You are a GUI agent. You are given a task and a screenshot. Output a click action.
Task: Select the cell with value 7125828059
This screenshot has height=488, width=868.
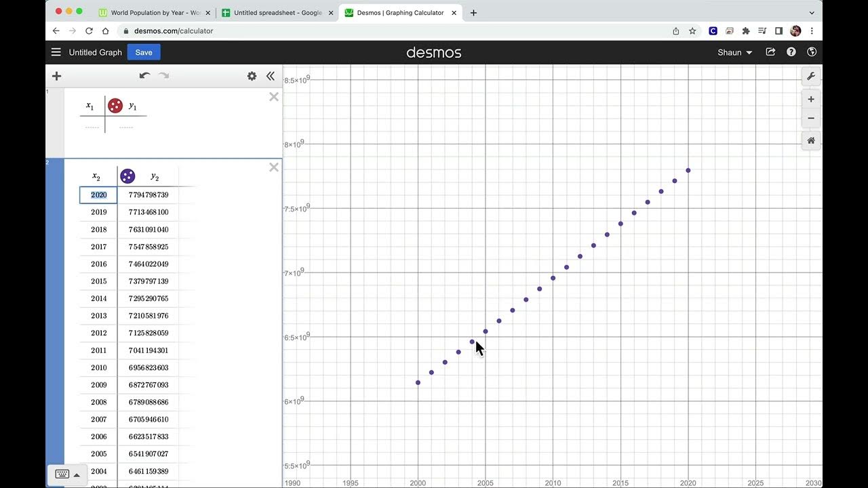149,333
